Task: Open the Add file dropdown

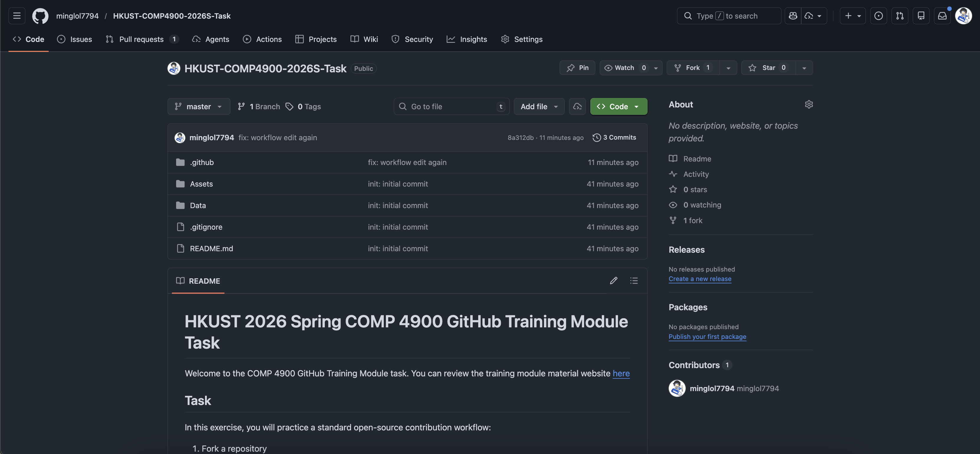Action: click(x=539, y=107)
